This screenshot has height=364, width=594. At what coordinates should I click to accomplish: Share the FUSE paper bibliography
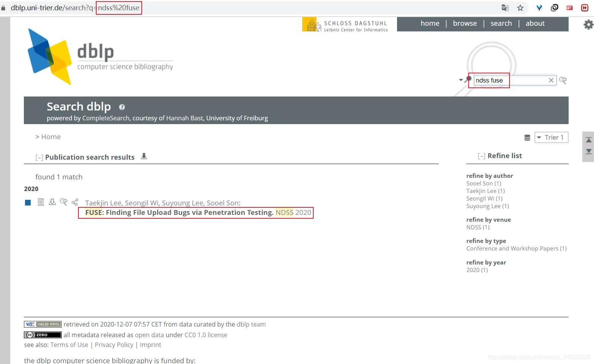75,202
